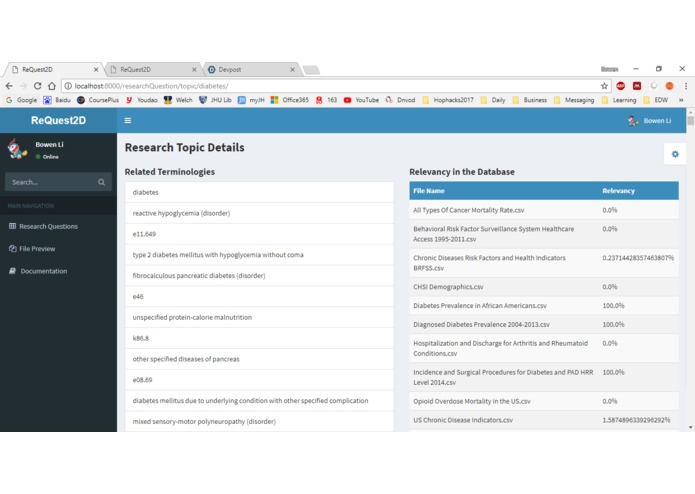Bookmark this page with the star
The height and width of the screenshot is (494, 695).
pos(604,86)
